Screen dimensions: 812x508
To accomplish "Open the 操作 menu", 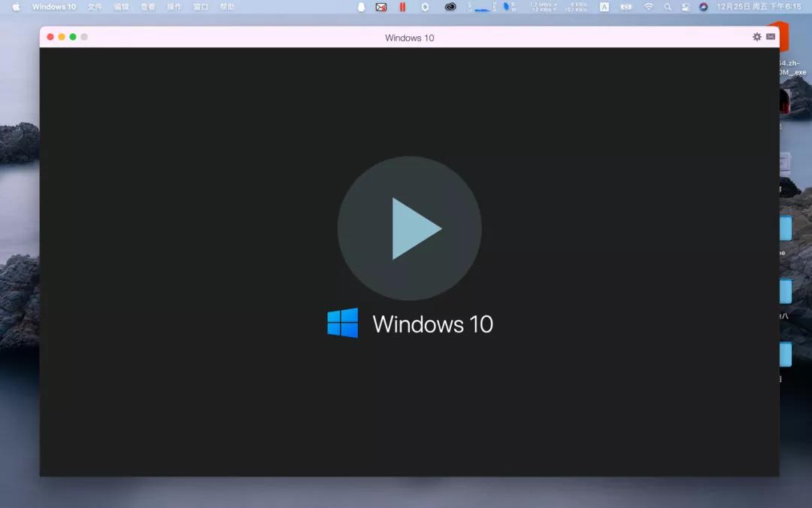I will pyautogui.click(x=174, y=7).
